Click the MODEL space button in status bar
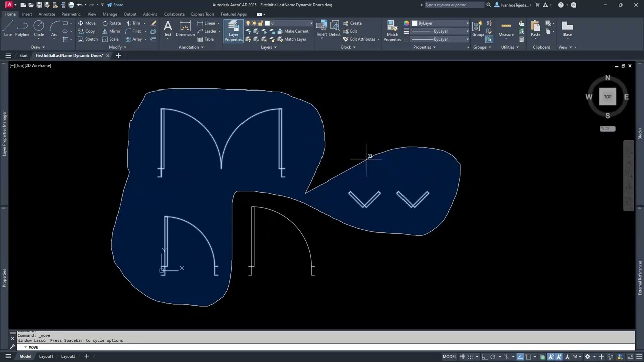644x362 pixels. tap(450, 357)
